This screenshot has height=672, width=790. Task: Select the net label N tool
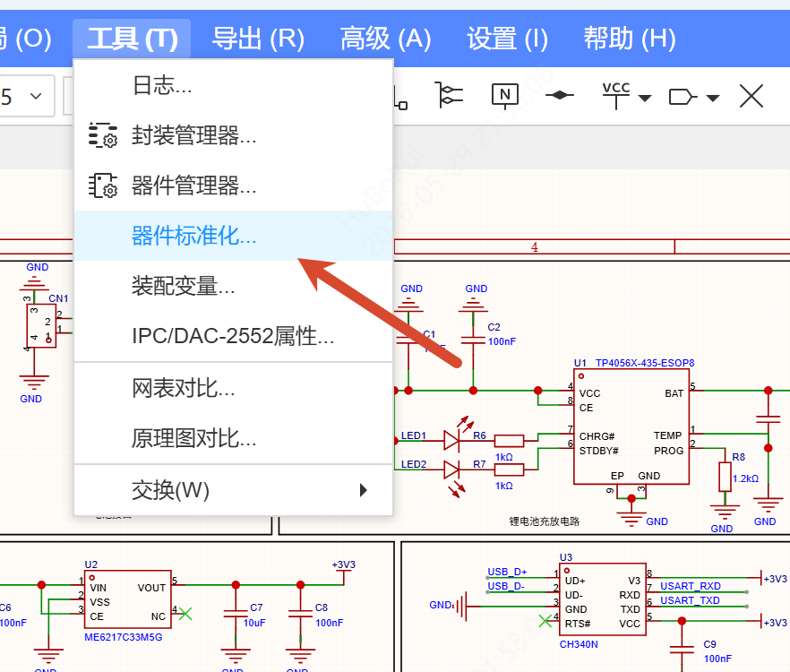505,96
